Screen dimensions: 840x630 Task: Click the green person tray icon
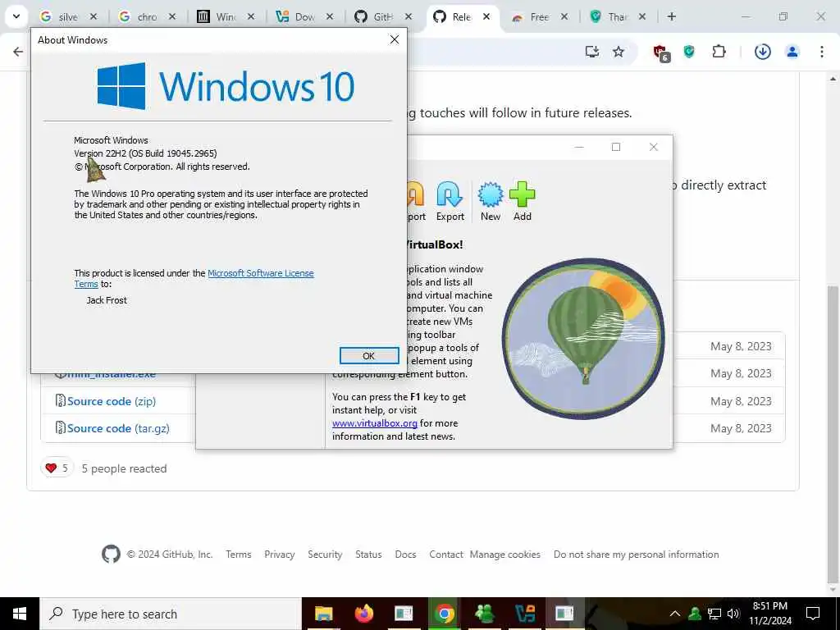pos(695,614)
